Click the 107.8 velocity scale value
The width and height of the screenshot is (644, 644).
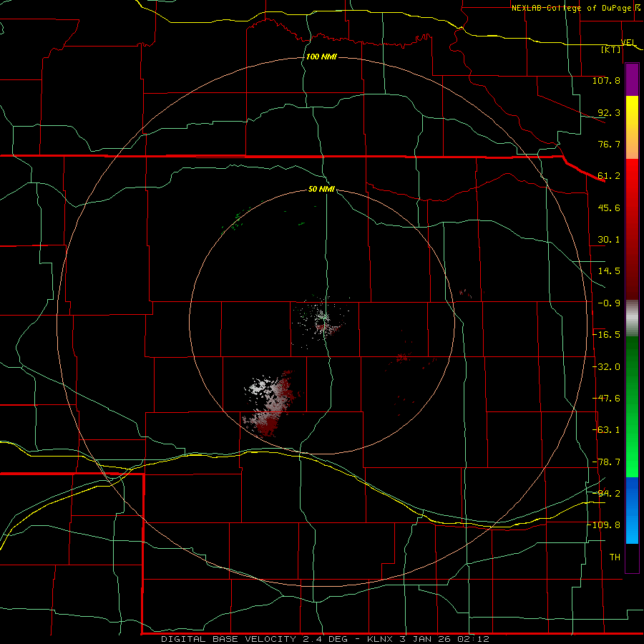tap(606, 80)
